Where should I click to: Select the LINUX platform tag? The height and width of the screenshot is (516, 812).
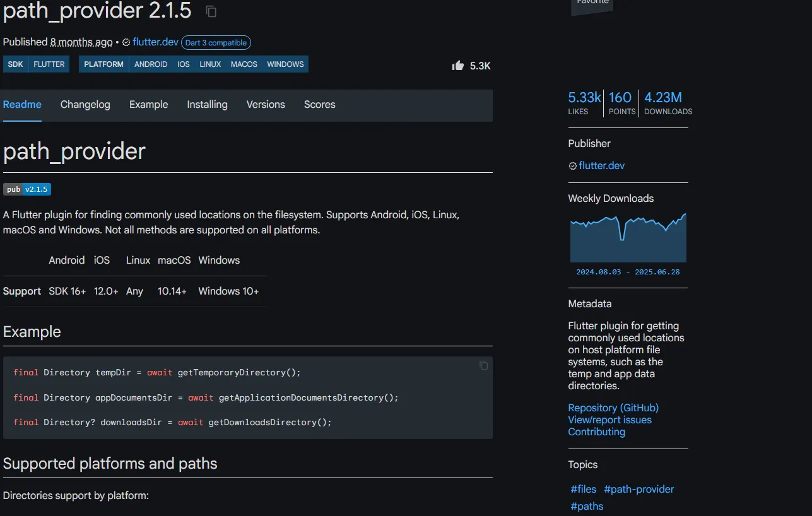click(x=210, y=64)
